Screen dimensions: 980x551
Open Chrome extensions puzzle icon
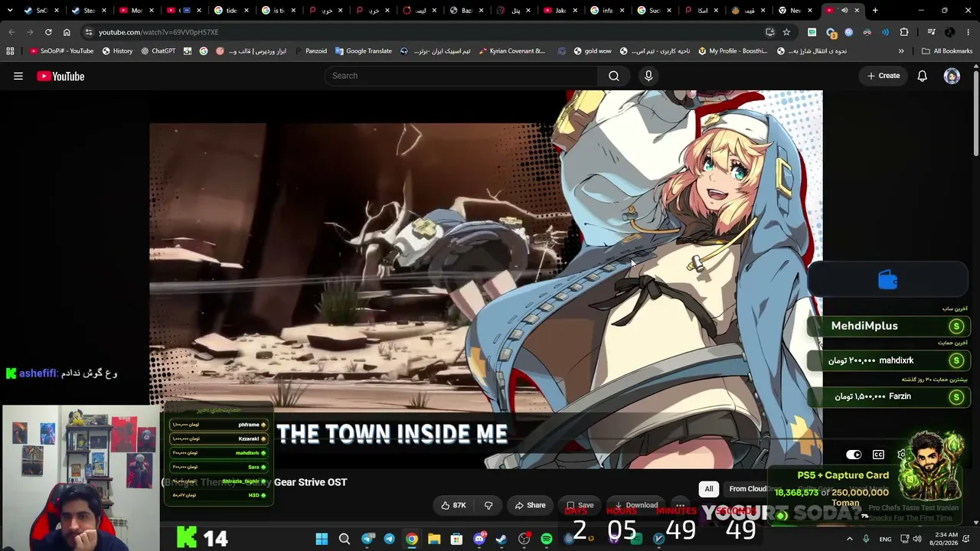[x=904, y=32]
